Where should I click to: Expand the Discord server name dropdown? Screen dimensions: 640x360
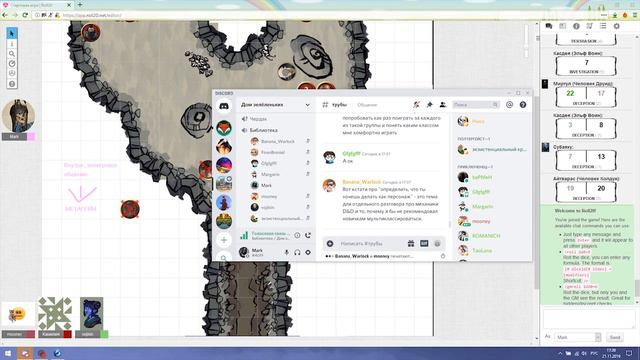click(307, 105)
